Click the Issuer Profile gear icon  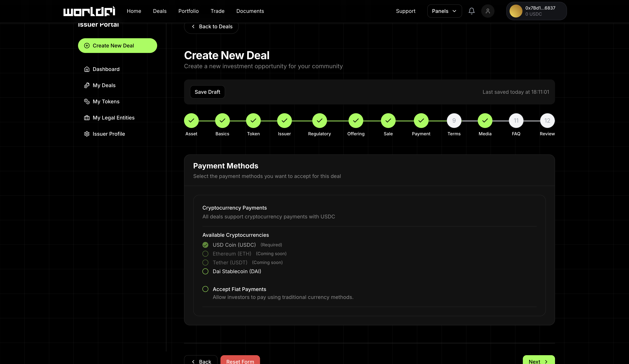(x=87, y=134)
